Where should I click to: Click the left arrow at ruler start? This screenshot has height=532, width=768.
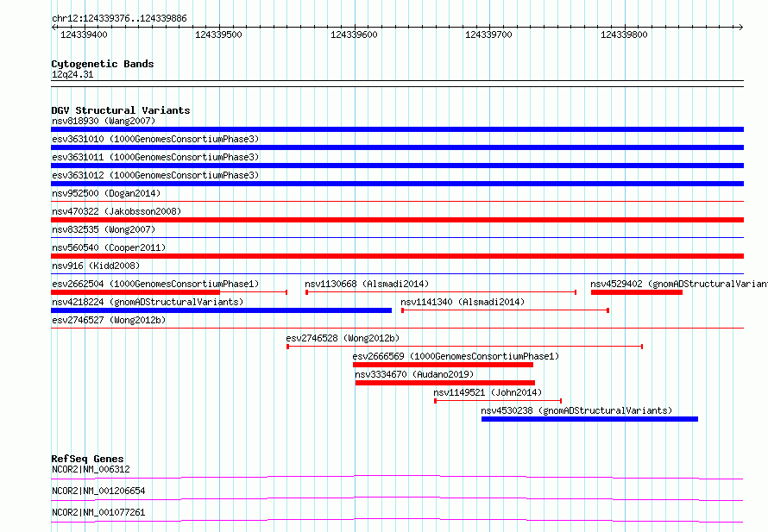click(x=54, y=28)
